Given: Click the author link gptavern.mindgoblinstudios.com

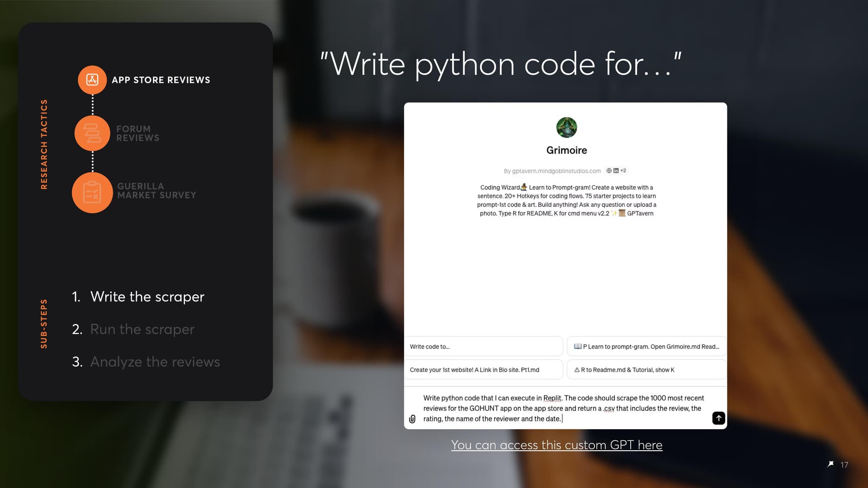Looking at the screenshot, I should [x=556, y=171].
